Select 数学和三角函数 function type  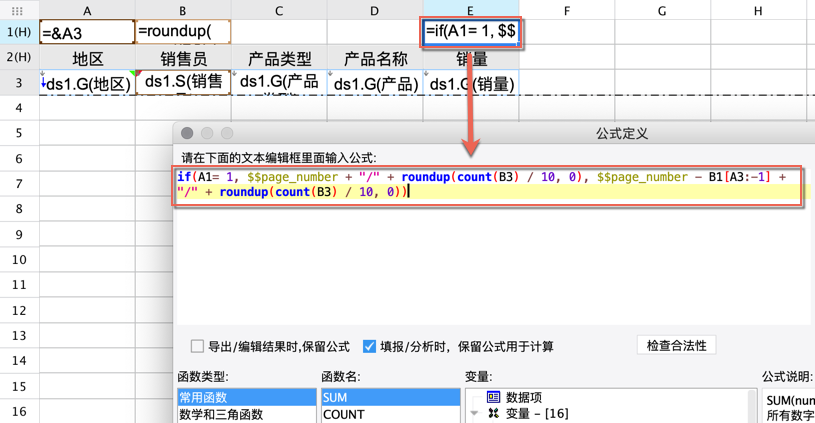coord(246,414)
